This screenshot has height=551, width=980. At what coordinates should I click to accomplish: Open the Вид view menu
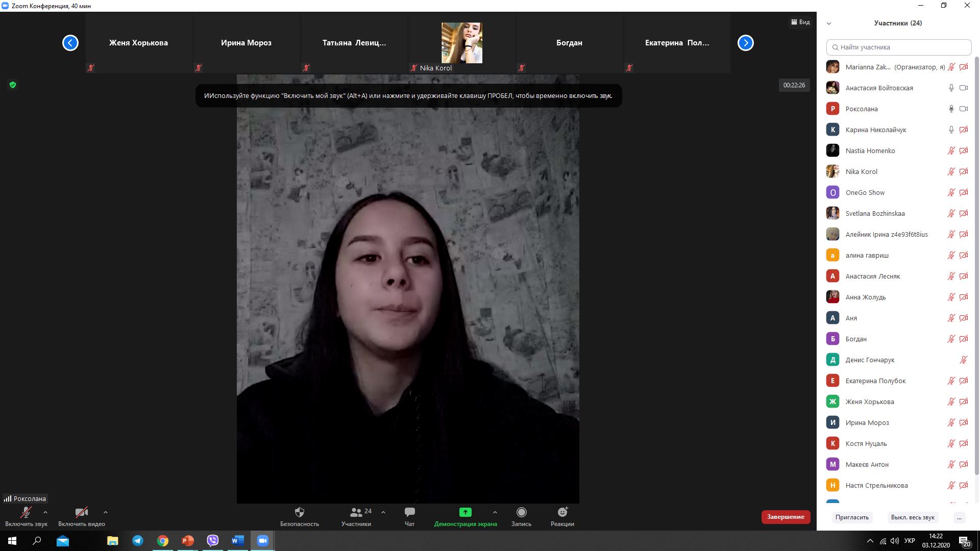800,22
